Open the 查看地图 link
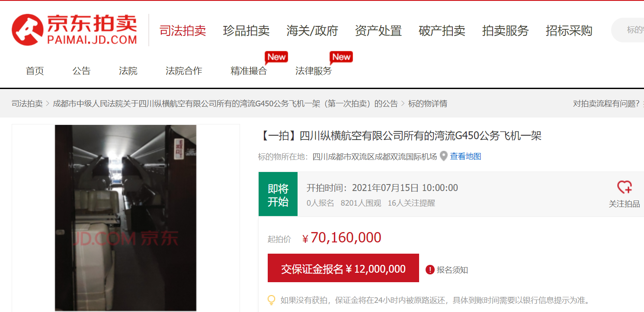 coord(466,156)
